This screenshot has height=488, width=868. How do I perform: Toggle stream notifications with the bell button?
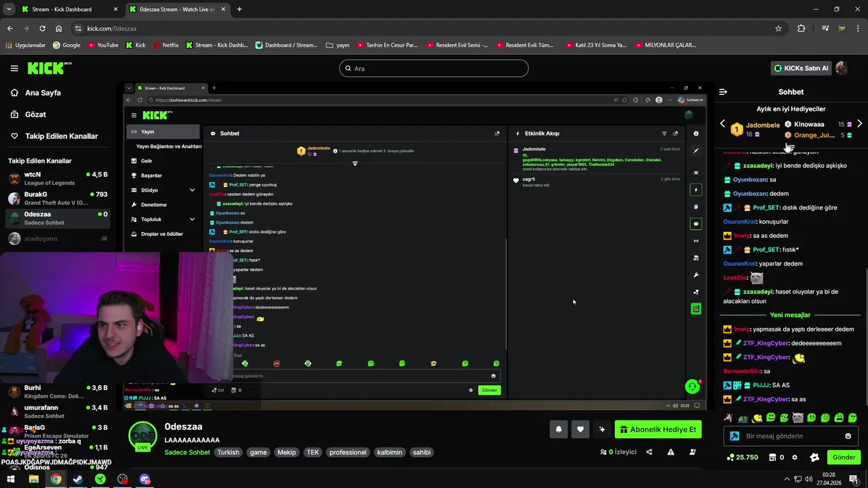[x=558, y=429]
